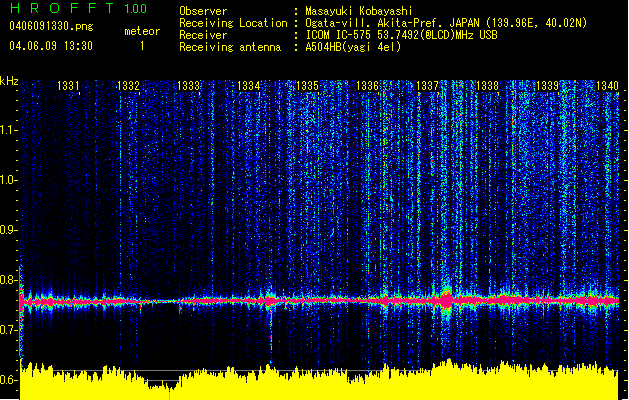Click the A504HB(yagi 4el) antenna text
The image size is (629, 400).
point(353,47)
